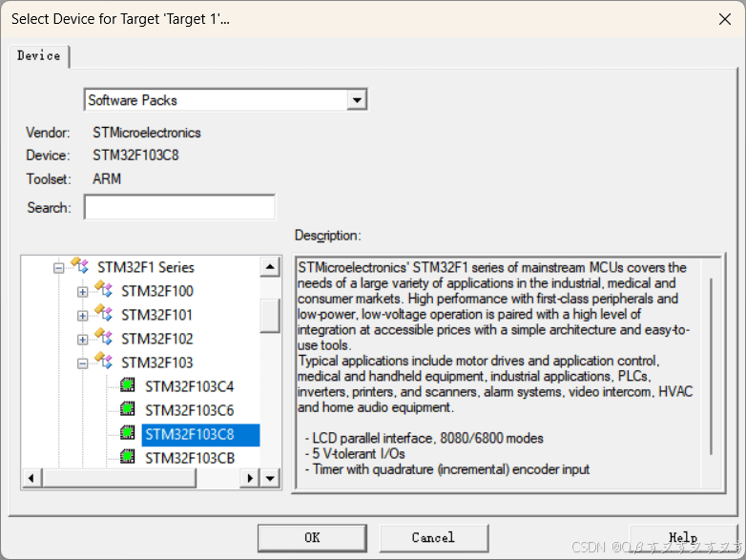Click the chip icon beside STM32F103C8
The width and height of the screenshot is (746, 560).
[x=128, y=432]
